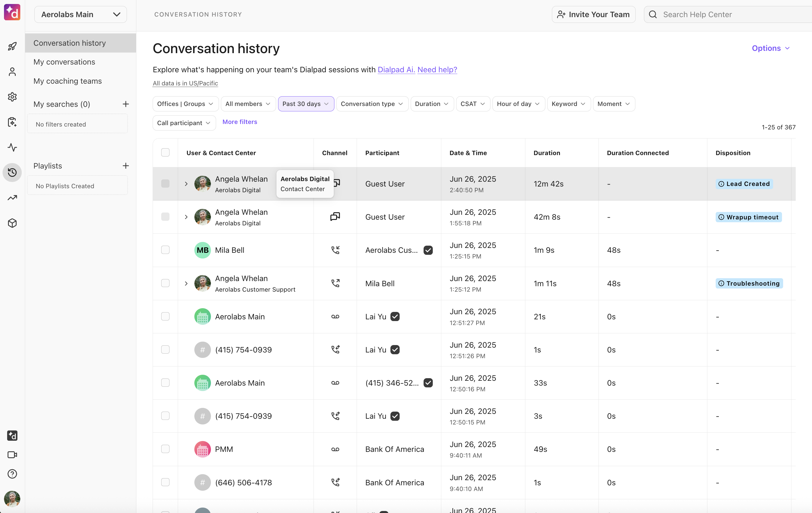Click voicemail icon in Aerolabs Main 21s row
Viewport: 812px width, 513px height.
point(335,316)
